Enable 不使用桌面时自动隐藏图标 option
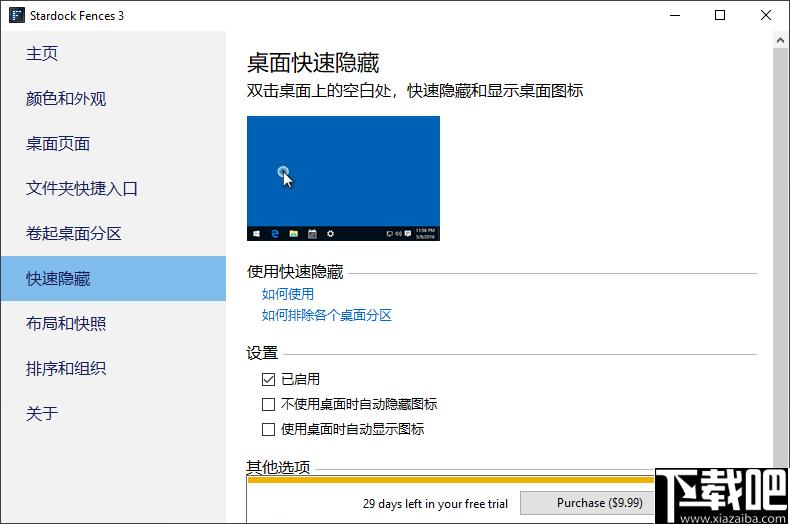Viewport: 790px width, 524px height. (268, 404)
